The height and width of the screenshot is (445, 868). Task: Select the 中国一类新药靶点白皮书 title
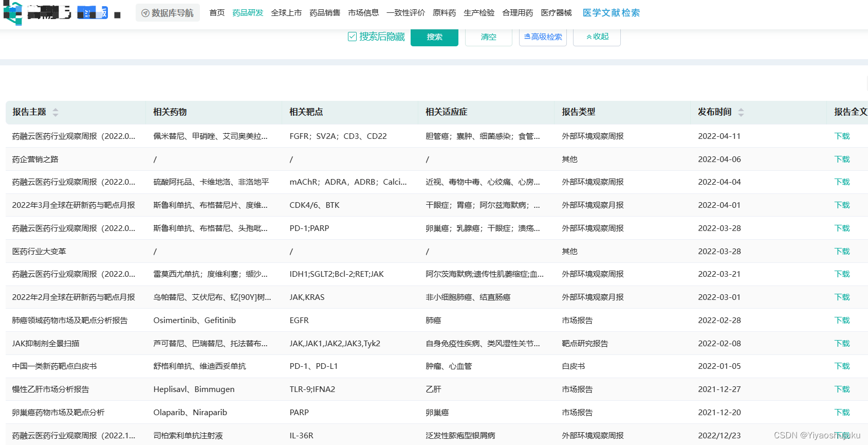tap(54, 366)
